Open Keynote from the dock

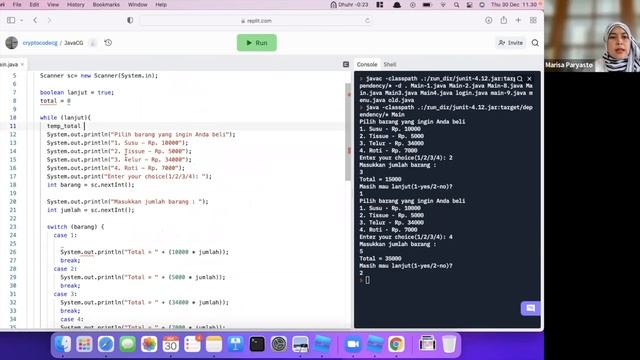[236, 344]
